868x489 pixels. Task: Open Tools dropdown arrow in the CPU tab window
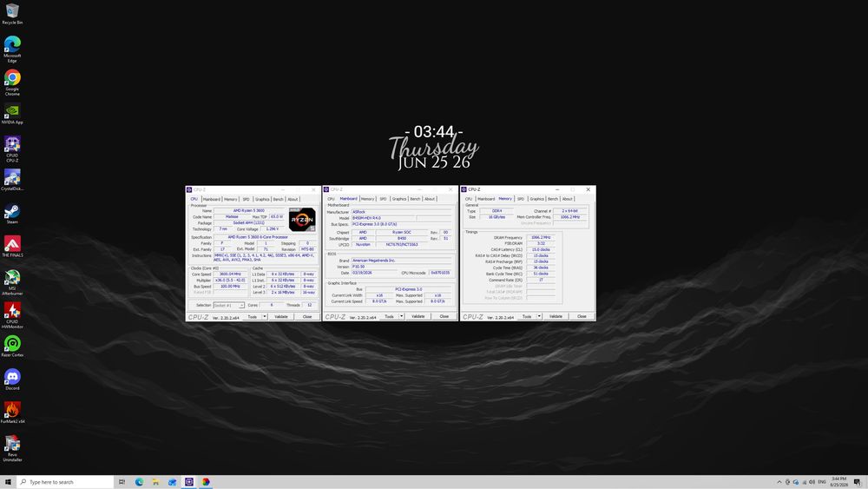click(x=265, y=317)
